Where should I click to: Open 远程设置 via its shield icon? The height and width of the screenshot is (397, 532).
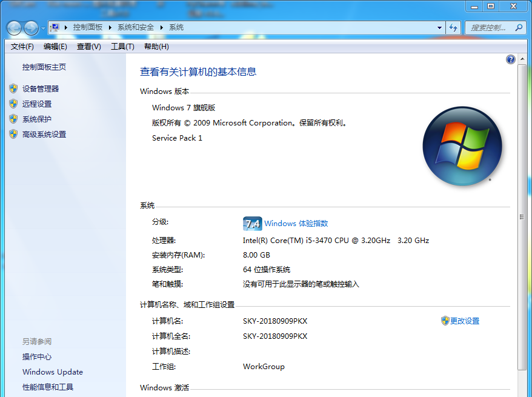click(x=13, y=103)
